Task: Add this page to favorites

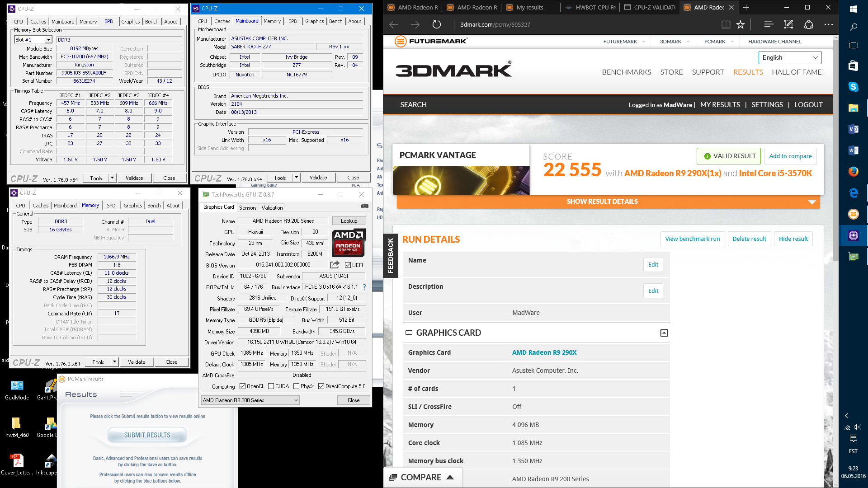Action: point(741,24)
